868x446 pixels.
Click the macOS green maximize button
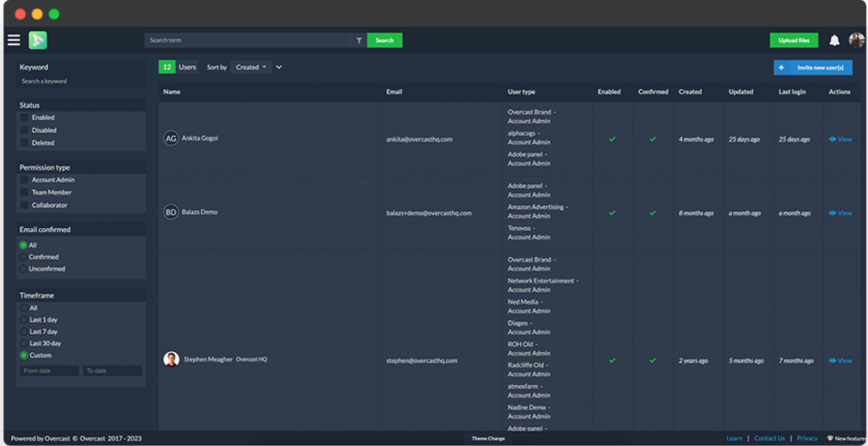tap(53, 14)
